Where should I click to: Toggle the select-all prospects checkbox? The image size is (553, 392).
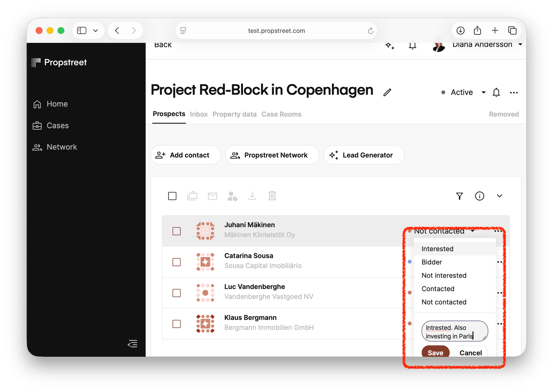coord(172,196)
